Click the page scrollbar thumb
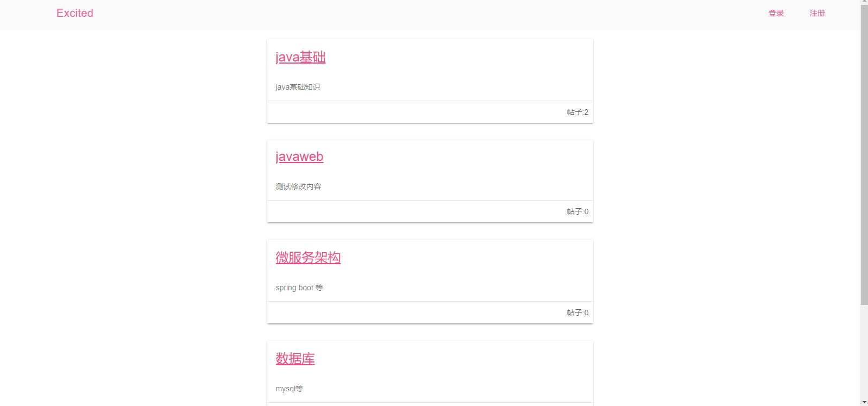Viewport: 868px width, 406px height. [x=864, y=155]
